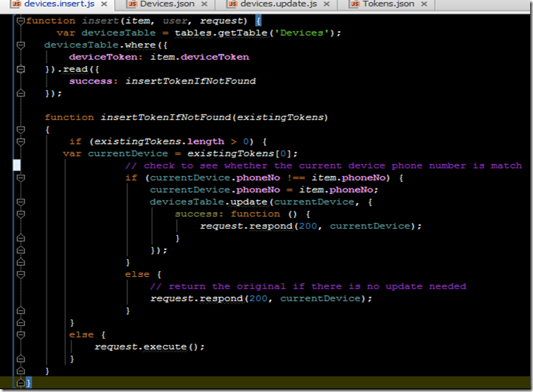Open the Devices.json tab

click(x=168, y=4)
